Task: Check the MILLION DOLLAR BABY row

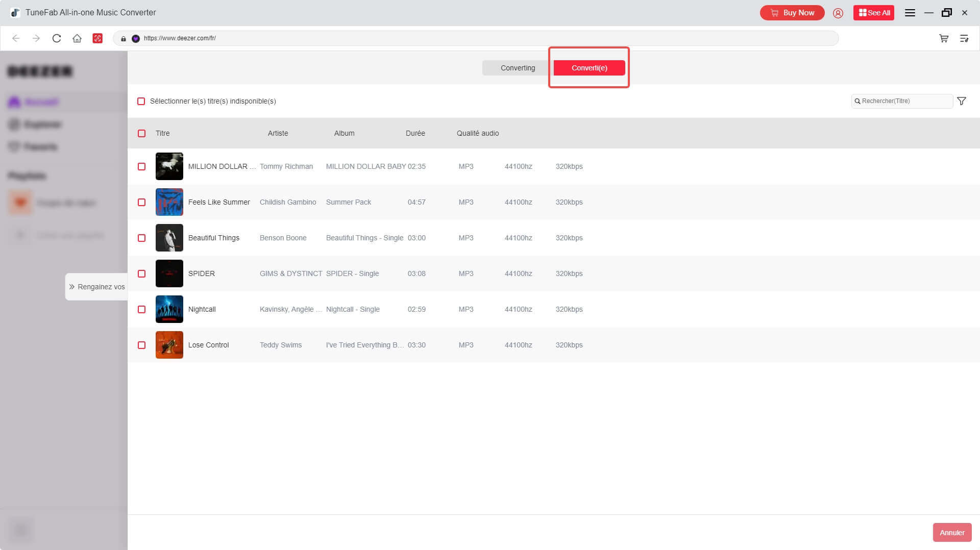Action: click(142, 166)
